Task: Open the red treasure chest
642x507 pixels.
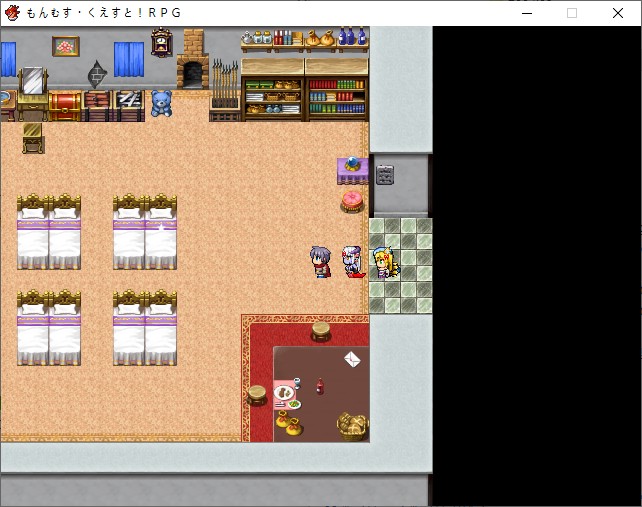Action: [65, 106]
